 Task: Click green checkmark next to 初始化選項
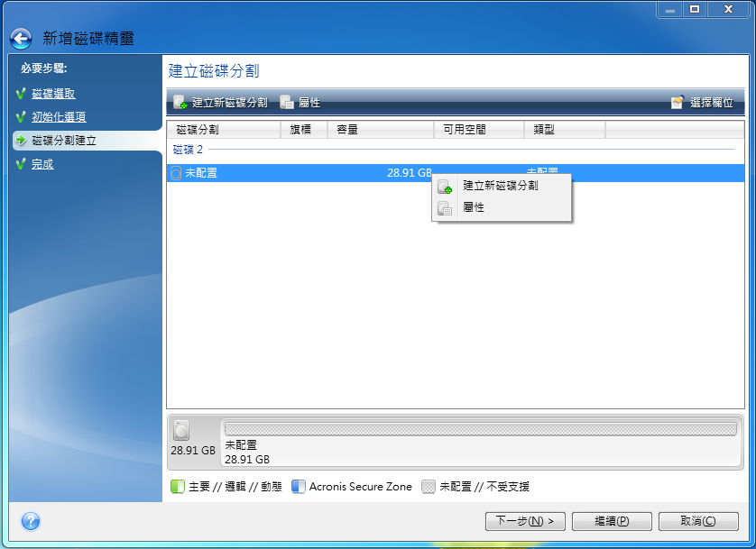pyautogui.click(x=21, y=116)
